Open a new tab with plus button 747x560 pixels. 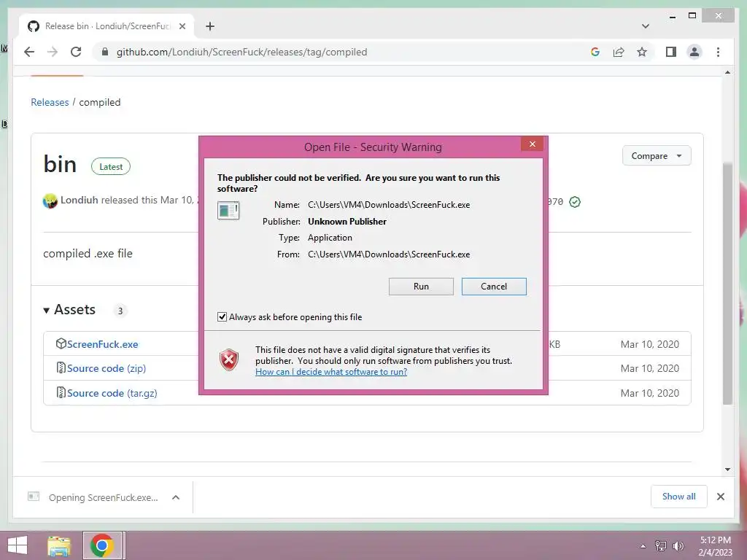[210, 26]
